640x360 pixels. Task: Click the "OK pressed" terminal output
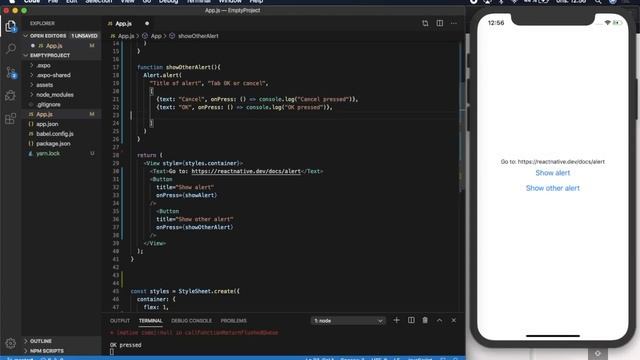(125, 345)
